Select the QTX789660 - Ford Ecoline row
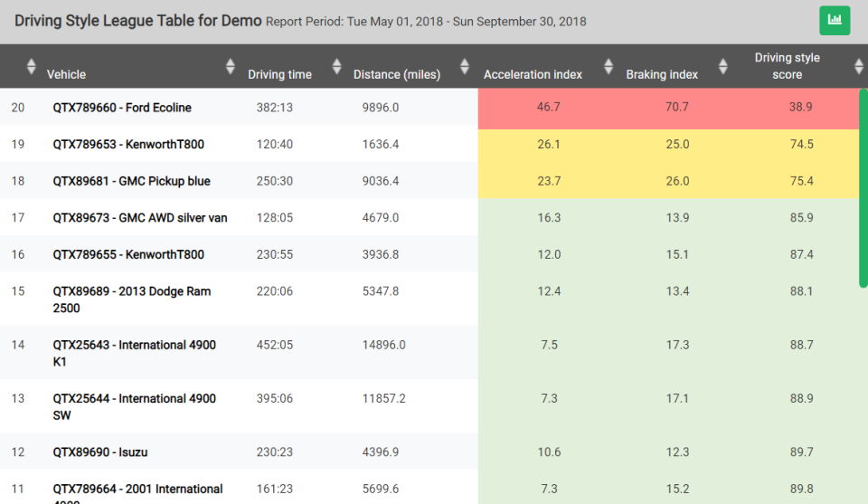This screenshot has height=504, width=868. [122, 108]
